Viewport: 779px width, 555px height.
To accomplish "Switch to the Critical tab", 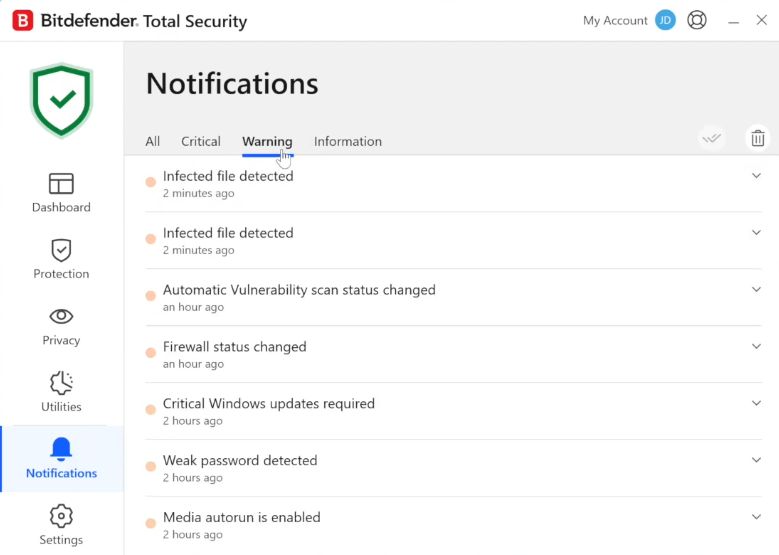I will point(201,141).
